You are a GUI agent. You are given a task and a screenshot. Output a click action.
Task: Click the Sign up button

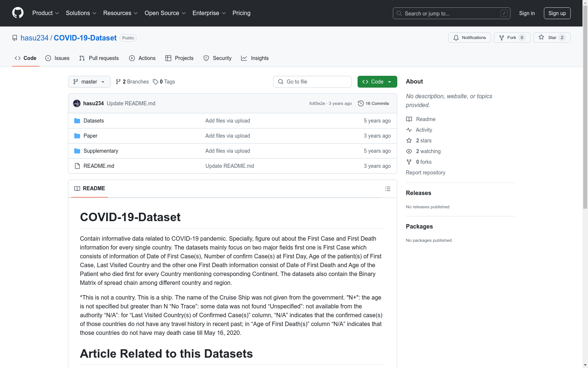coord(557,13)
